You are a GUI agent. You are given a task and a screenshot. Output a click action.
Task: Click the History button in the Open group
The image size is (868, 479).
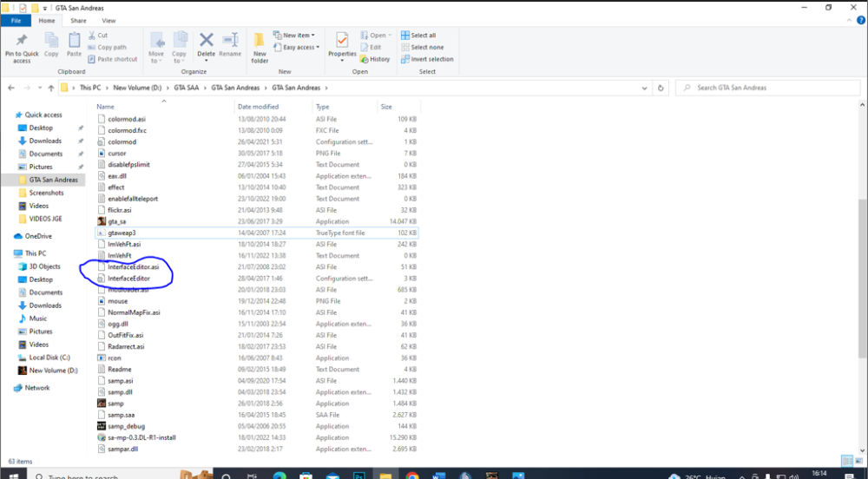(x=375, y=59)
